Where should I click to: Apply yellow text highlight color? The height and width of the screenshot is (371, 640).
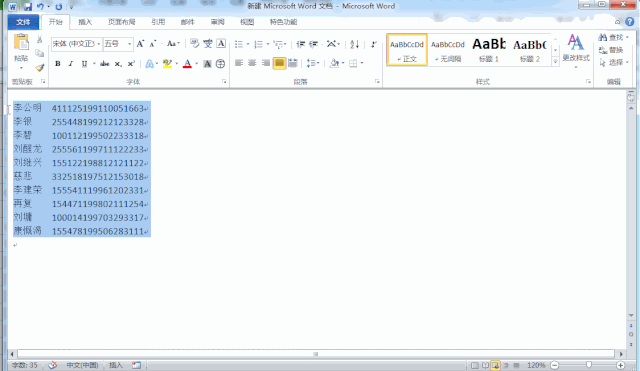click(x=167, y=64)
